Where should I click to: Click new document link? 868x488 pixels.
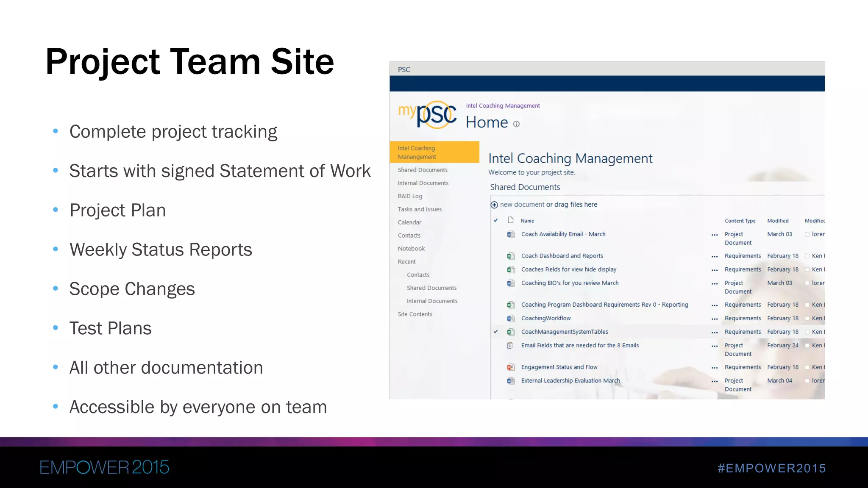[x=522, y=205]
